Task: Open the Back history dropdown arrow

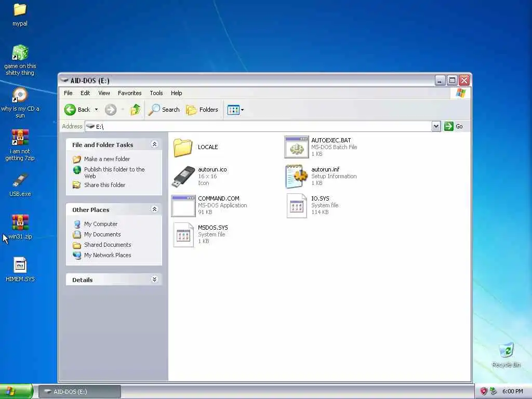Action: (x=96, y=110)
